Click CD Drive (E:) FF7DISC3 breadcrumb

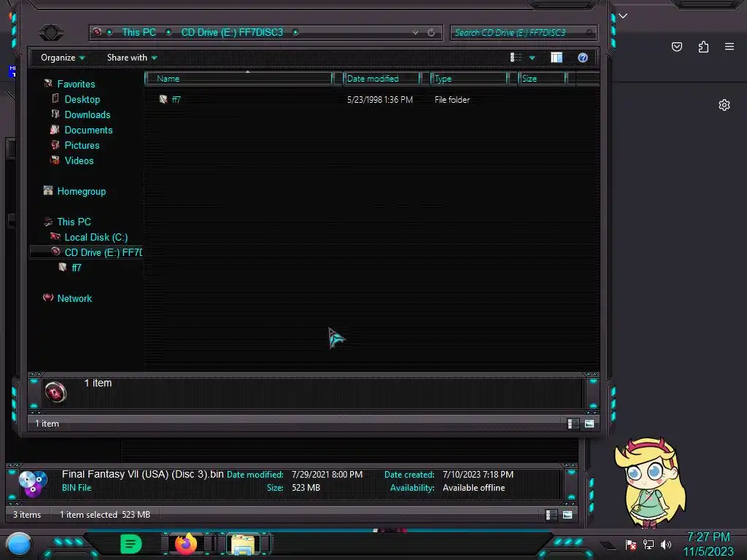pyautogui.click(x=232, y=32)
